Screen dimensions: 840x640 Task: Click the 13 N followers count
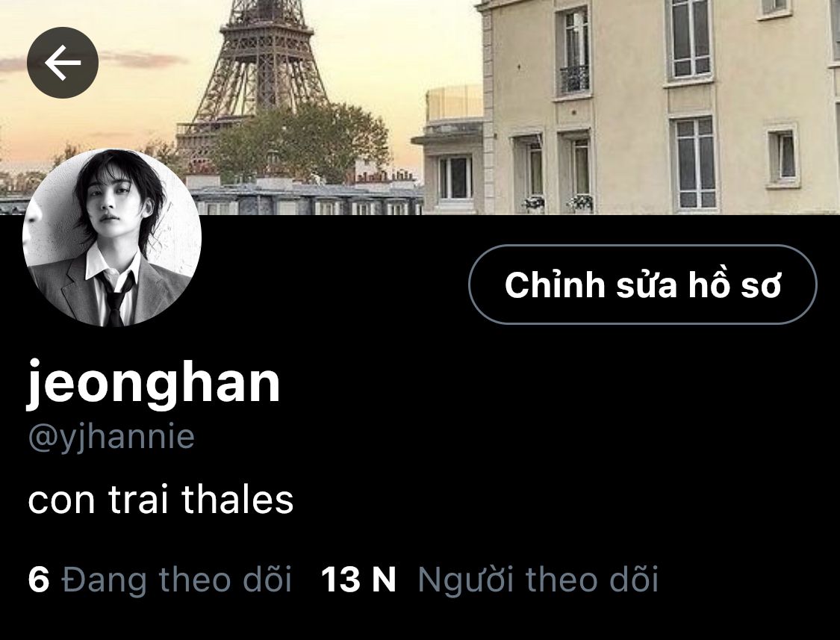coord(358,580)
